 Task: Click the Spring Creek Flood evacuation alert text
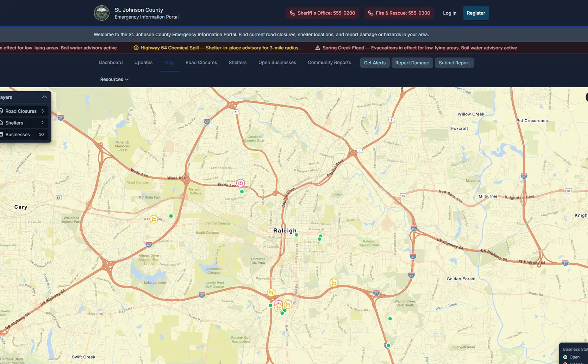420,48
